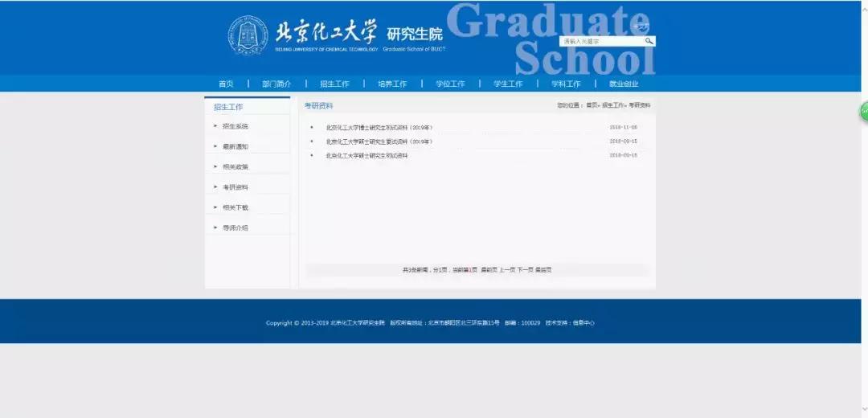Screen dimensions: 868x418
Task: Select 考研资料 in the sidebar
Action: [235, 187]
